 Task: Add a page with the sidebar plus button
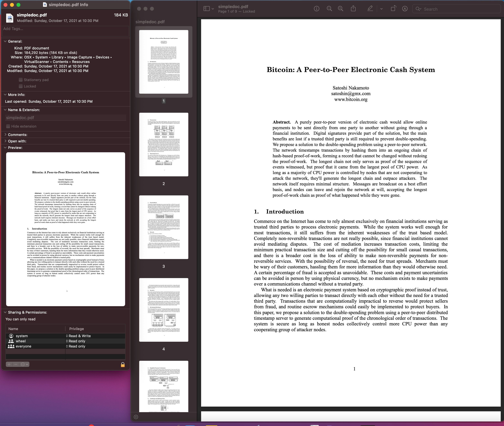(136, 417)
